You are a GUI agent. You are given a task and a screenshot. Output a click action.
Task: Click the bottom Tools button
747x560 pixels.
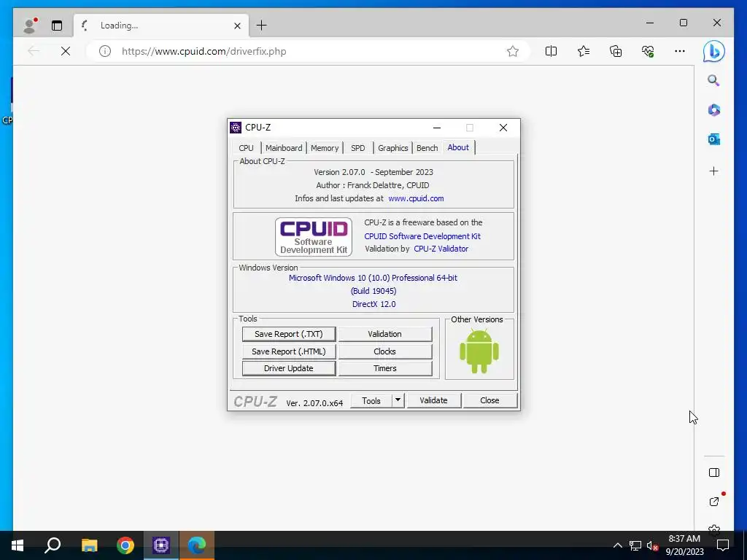click(371, 400)
